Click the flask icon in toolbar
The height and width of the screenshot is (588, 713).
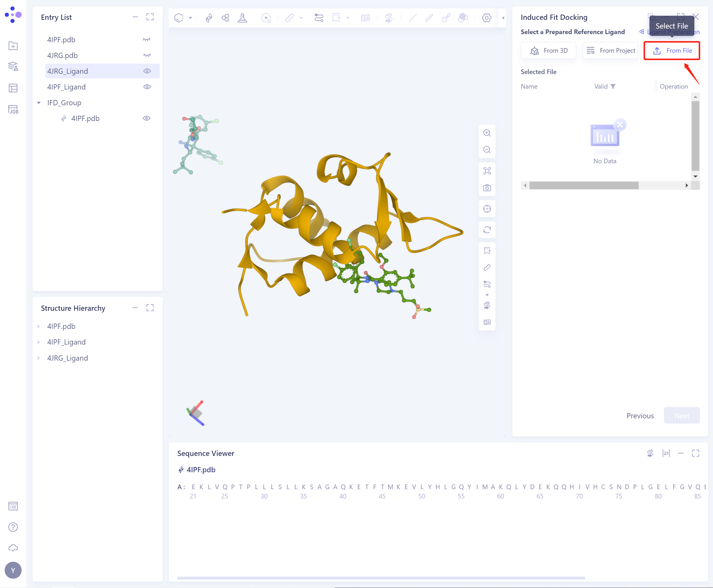[242, 17]
